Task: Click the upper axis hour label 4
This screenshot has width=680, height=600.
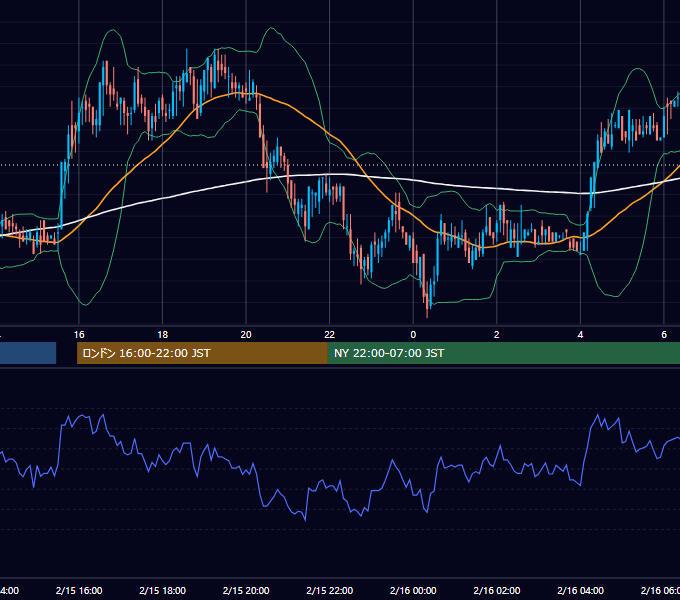Action: tap(580, 335)
